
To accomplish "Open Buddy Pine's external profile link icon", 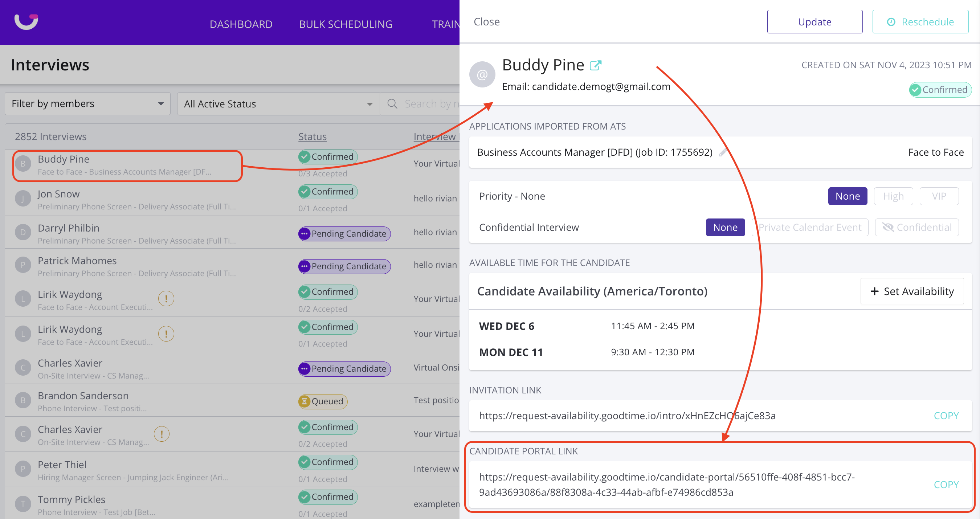I will pyautogui.click(x=595, y=65).
